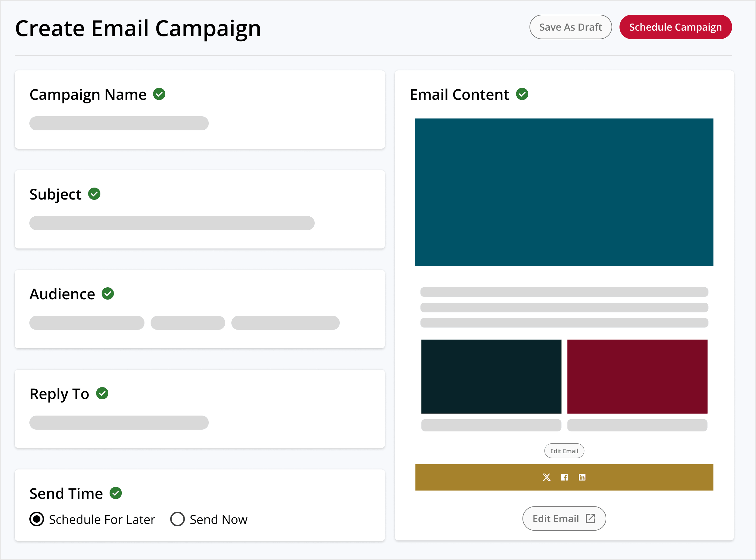Click the maroon image block in the email preview
Screen dimensions: 756x560
coord(637,377)
